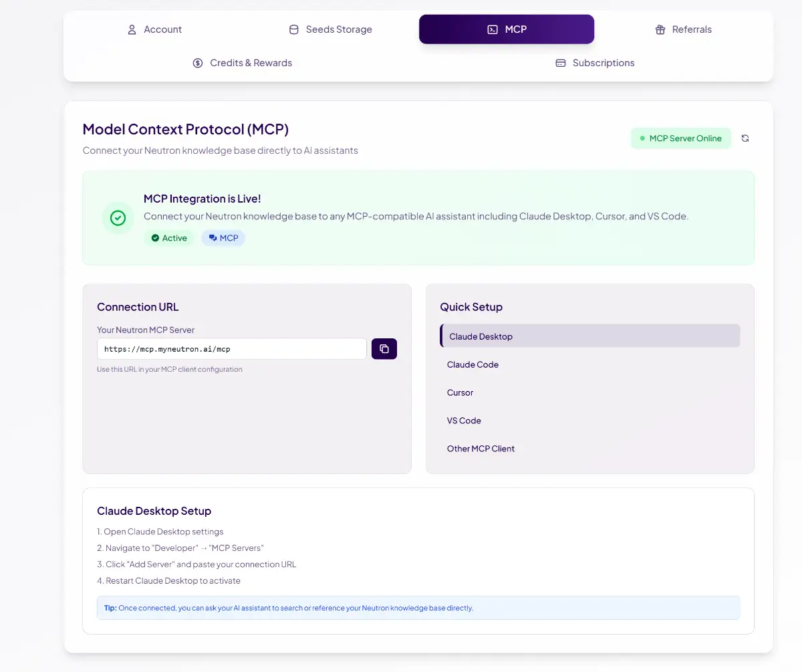The width and height of the screenshot is (802, 672).
Task: Click the Active status badge
Action: tap(169, 238)
